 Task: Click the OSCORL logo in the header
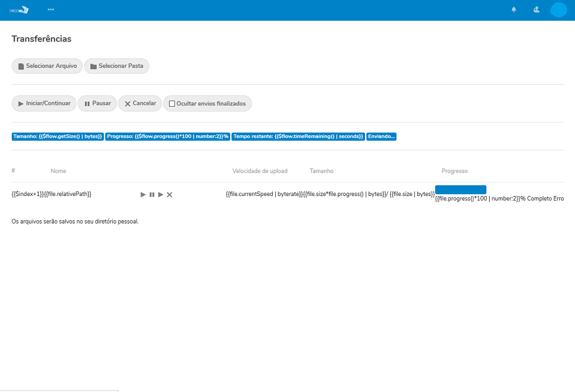pos(19,9)
